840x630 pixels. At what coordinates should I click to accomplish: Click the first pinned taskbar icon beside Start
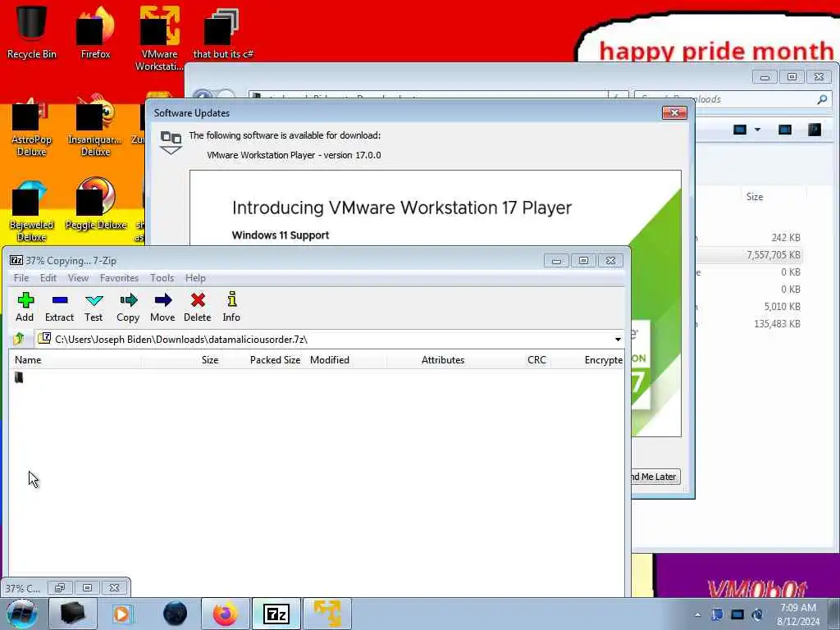pyautogui.click(x=72, y=614)
